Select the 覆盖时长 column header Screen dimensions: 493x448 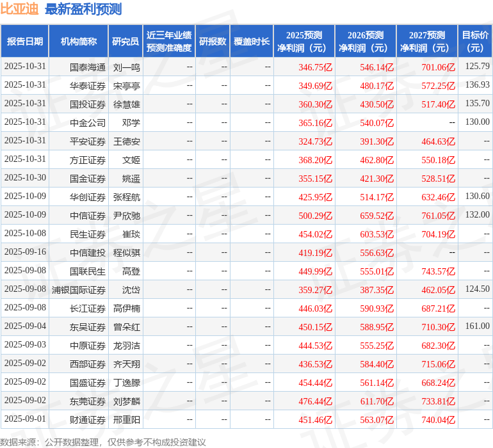[x=252, y=41]
